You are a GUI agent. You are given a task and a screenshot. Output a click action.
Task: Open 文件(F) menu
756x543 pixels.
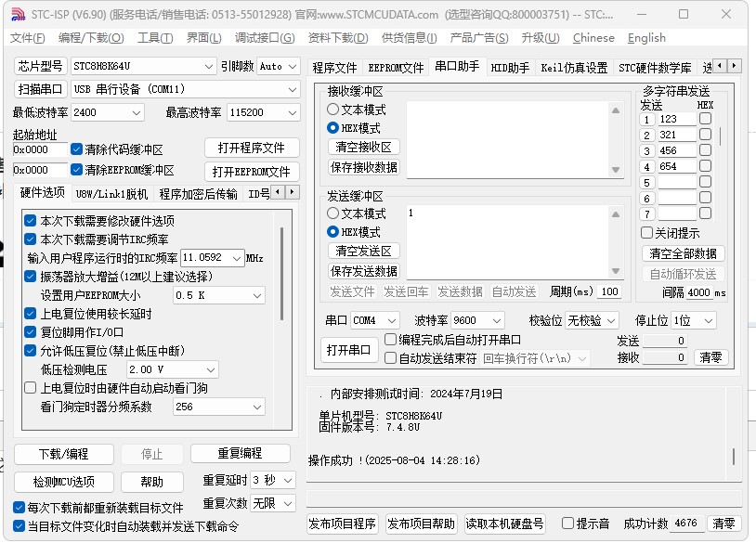pyautogui.click(x=28, y=37)
